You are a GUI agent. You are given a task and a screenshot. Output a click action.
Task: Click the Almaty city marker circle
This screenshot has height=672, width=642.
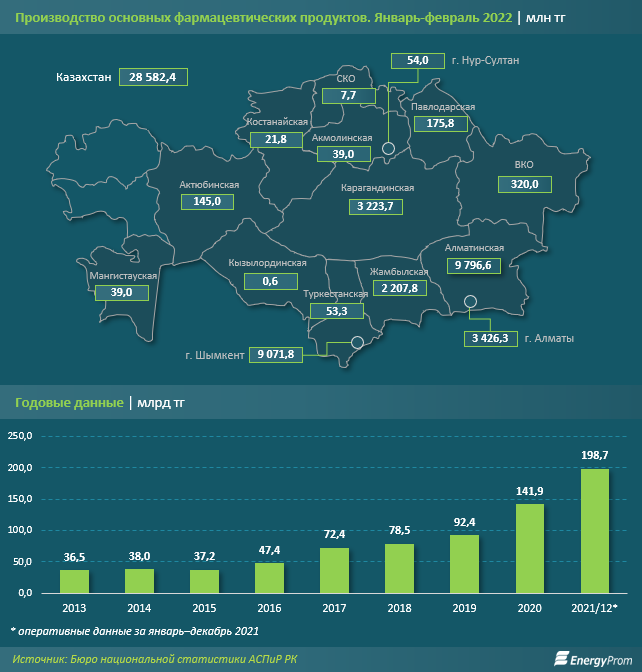(x=471, y=303)
